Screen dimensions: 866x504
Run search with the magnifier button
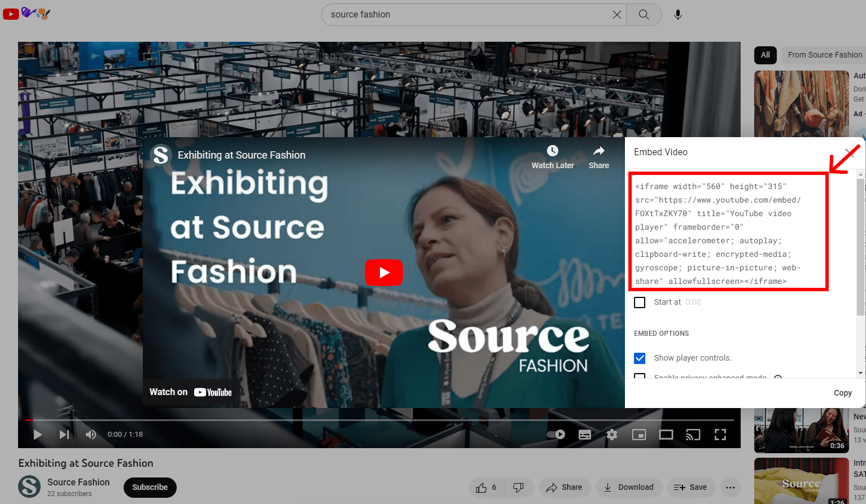(x=644, y=15)
